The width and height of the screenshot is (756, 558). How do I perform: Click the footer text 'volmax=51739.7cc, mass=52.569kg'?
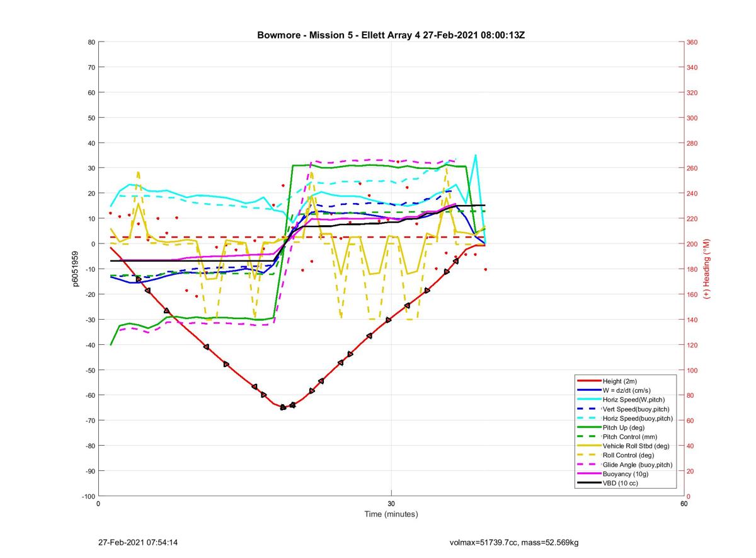coord(514,542)
